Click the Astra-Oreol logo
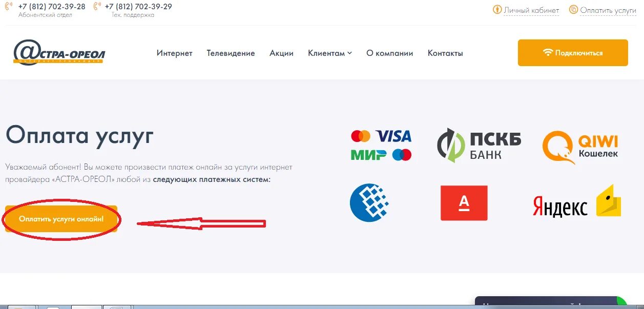Image resolution: width=644 pixels, height=309 pixels. click(59, 52)
